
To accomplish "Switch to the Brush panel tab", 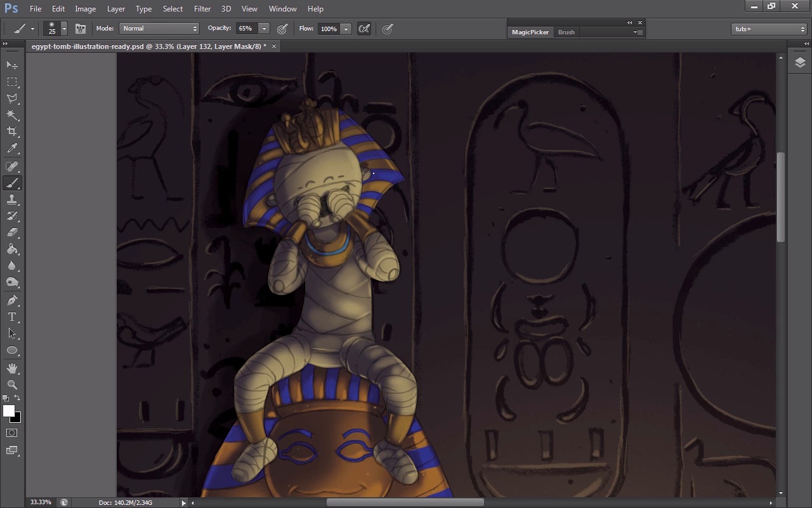I will click(566, 32).
